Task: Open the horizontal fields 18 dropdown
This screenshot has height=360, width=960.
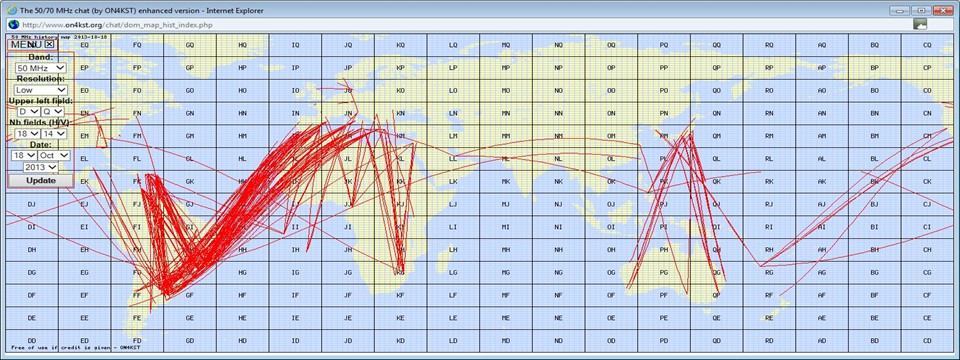Action: coord(26,133)
